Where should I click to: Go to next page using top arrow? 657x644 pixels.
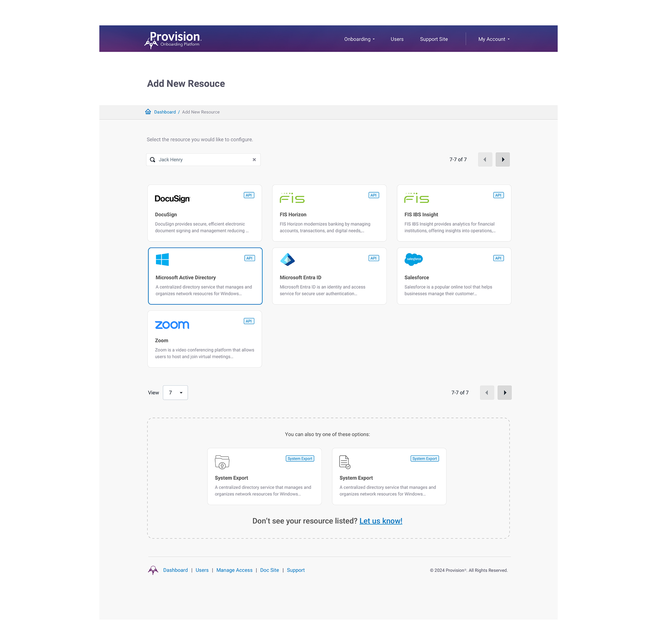point(502,160)
